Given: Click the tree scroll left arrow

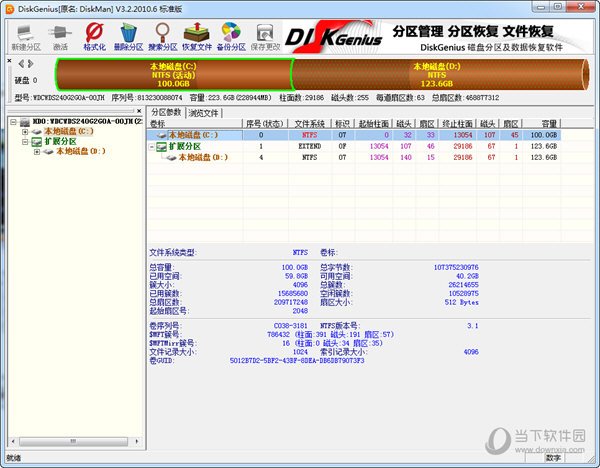Looking at the screenshot, I should [x=13, y=441].
